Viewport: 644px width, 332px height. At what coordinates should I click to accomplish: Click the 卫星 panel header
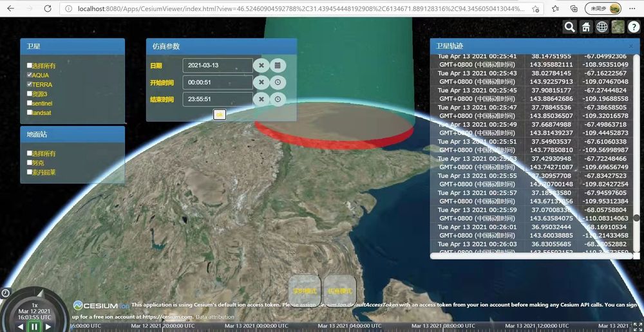(x=72, y=46)
